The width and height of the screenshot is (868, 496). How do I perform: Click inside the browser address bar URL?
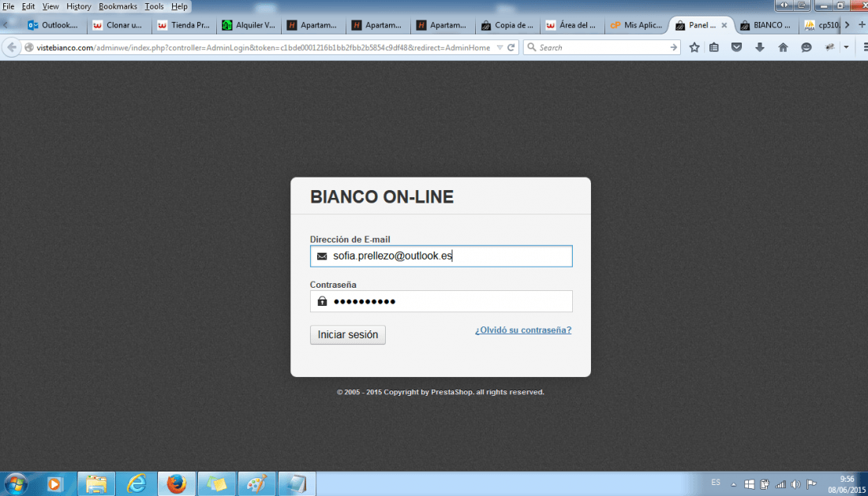(263, 47)
